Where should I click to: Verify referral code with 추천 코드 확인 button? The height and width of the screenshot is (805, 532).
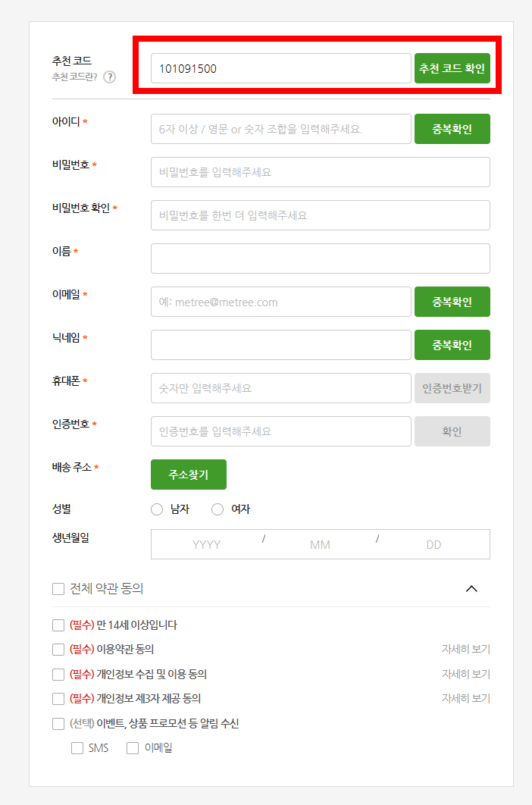pyautogui.click(x=452, y=67)
